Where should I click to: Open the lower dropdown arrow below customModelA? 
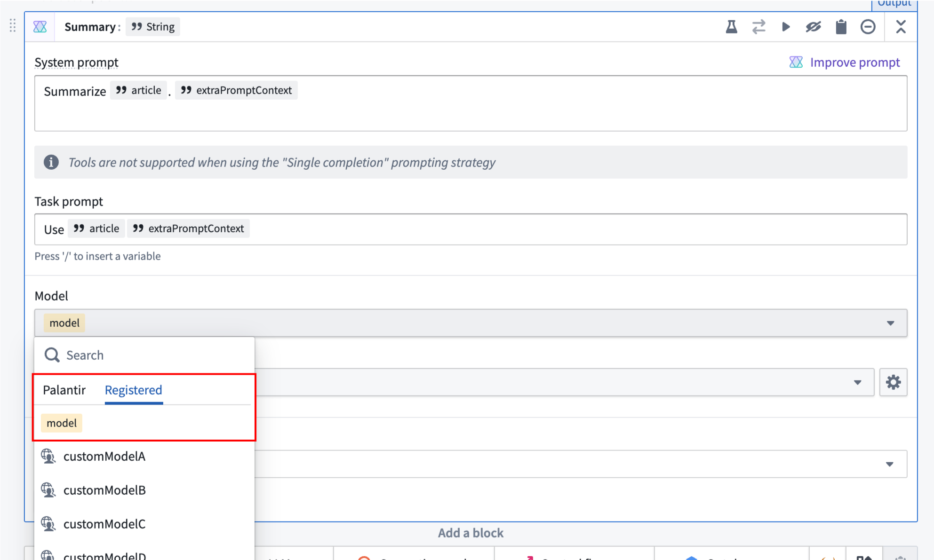[x=889, y=464]
